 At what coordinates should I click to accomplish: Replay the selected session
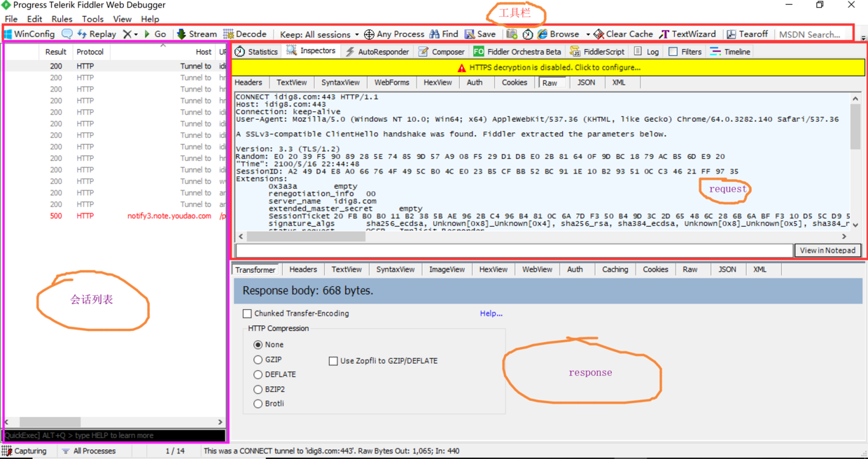(x=97, y=34)
